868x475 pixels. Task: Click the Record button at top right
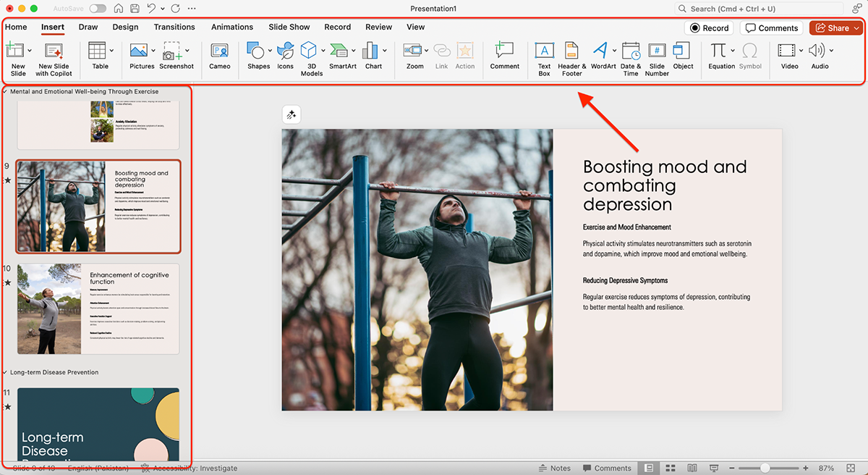[709, 28]
